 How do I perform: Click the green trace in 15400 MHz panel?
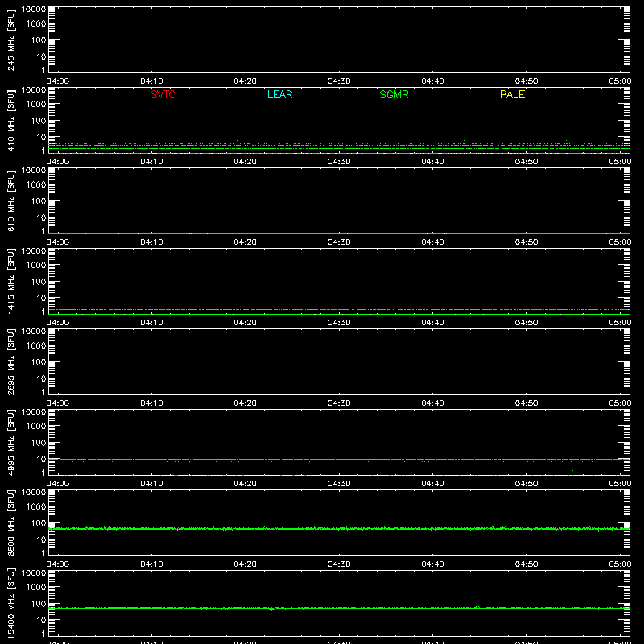pos(339,609)
